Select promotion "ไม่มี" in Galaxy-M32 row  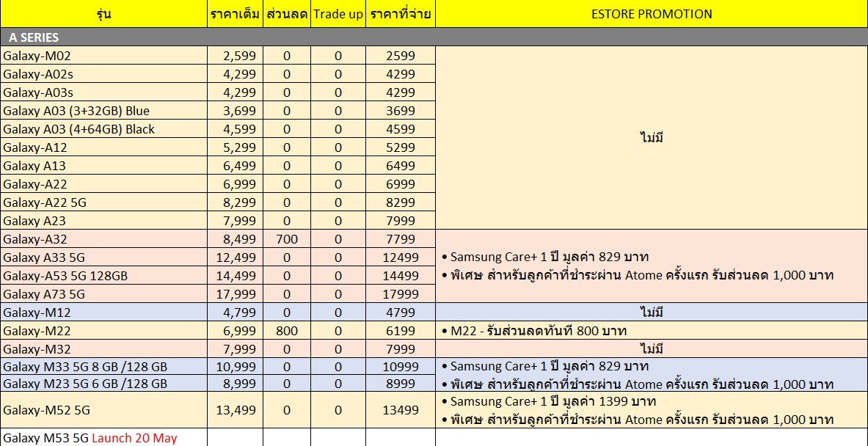click(652, 348)
